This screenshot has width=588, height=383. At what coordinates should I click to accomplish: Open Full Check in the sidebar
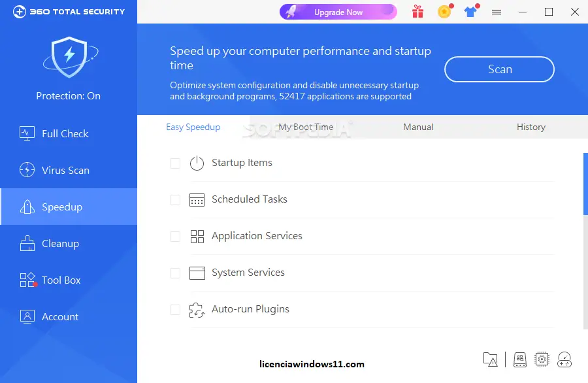(69, 133)
